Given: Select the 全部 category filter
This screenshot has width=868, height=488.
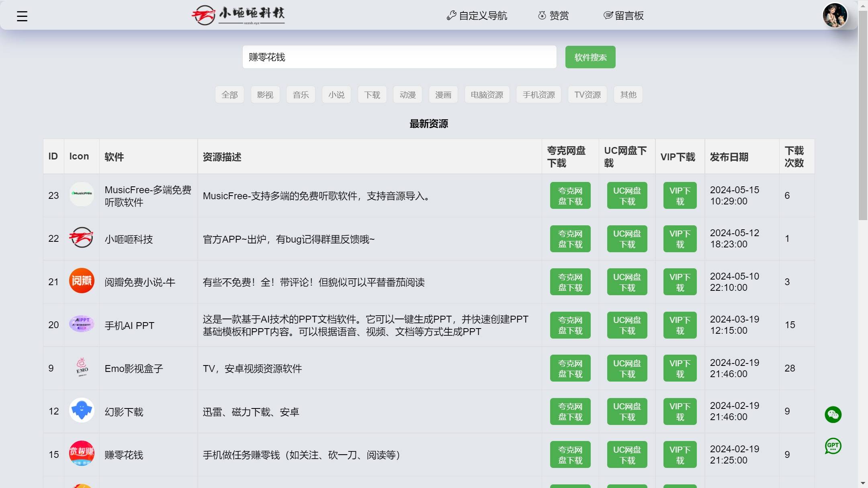Looking at the screenshot, I should [x=229, y=95].
